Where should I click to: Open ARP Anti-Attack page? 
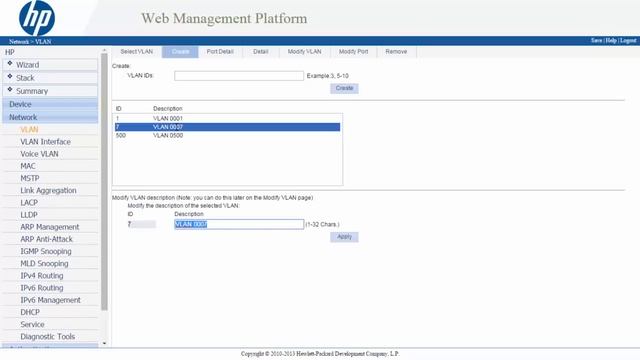click(x=47, y=239)
